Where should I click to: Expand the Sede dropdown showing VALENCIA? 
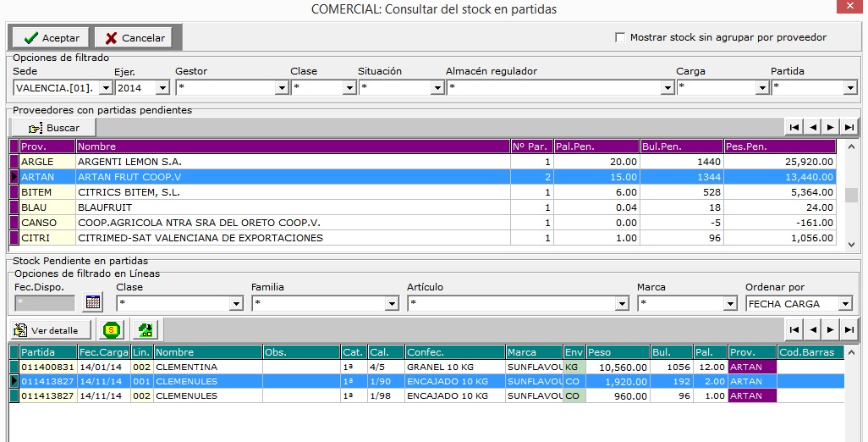(106, 87)
